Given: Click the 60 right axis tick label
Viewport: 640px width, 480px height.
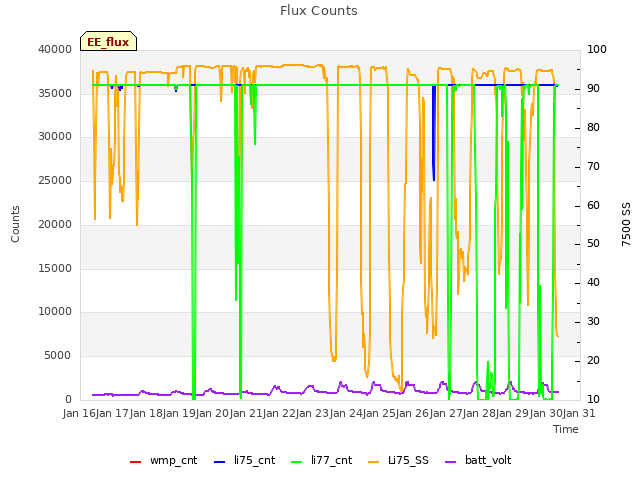Looking at the screenshot, I should tap(593, 205).
